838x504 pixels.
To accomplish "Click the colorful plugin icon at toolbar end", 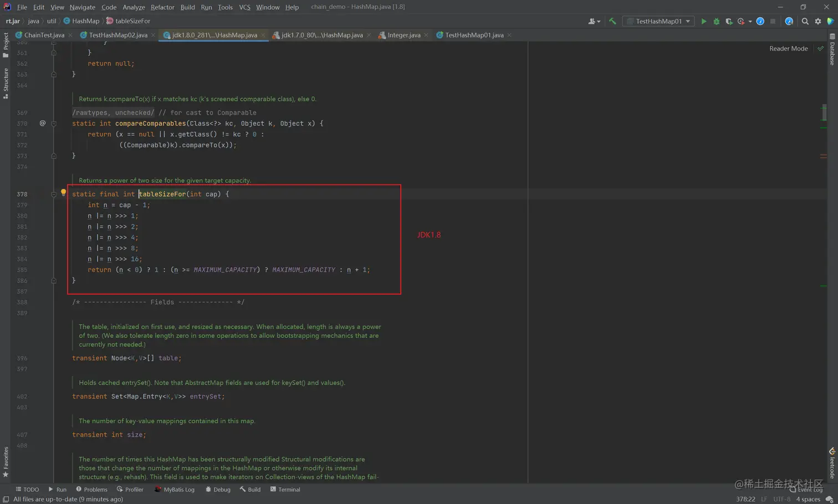I will coord(830,21).
